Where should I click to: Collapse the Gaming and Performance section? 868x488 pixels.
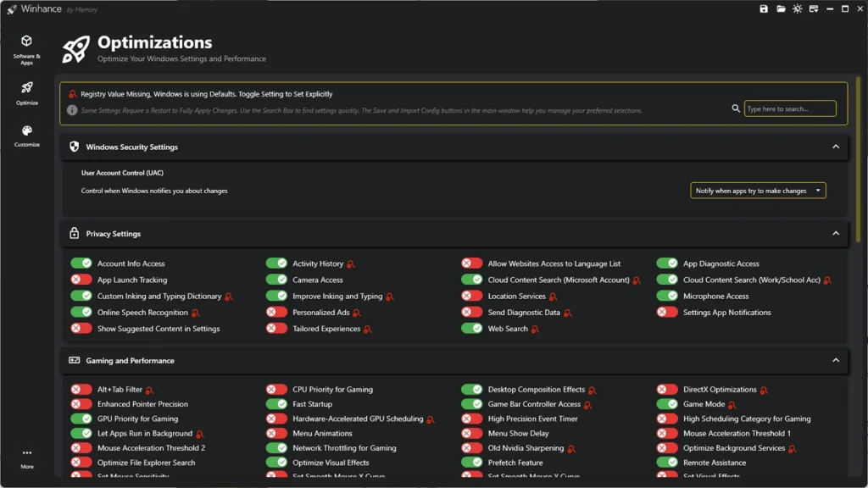click(836, 360)
